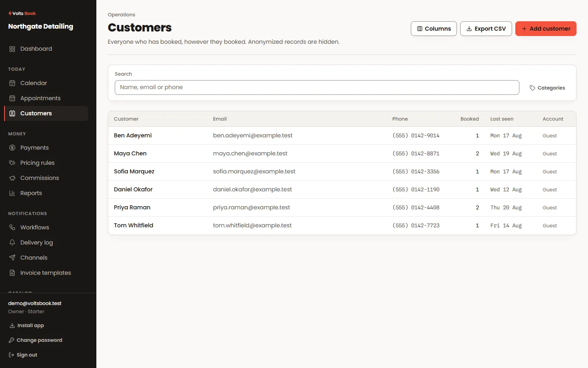Click the columns icon on Columns button
588x368 pixels.
[419, 29]
